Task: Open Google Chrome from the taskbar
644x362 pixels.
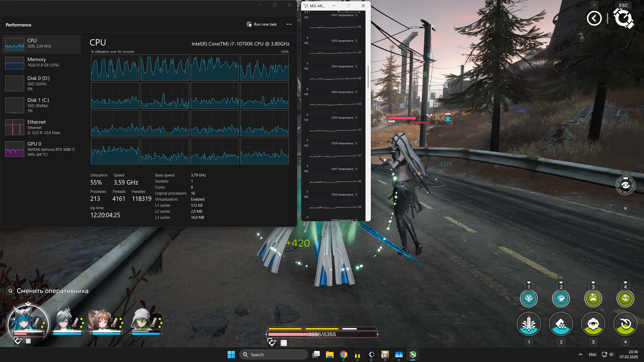Action: [343, 354]
